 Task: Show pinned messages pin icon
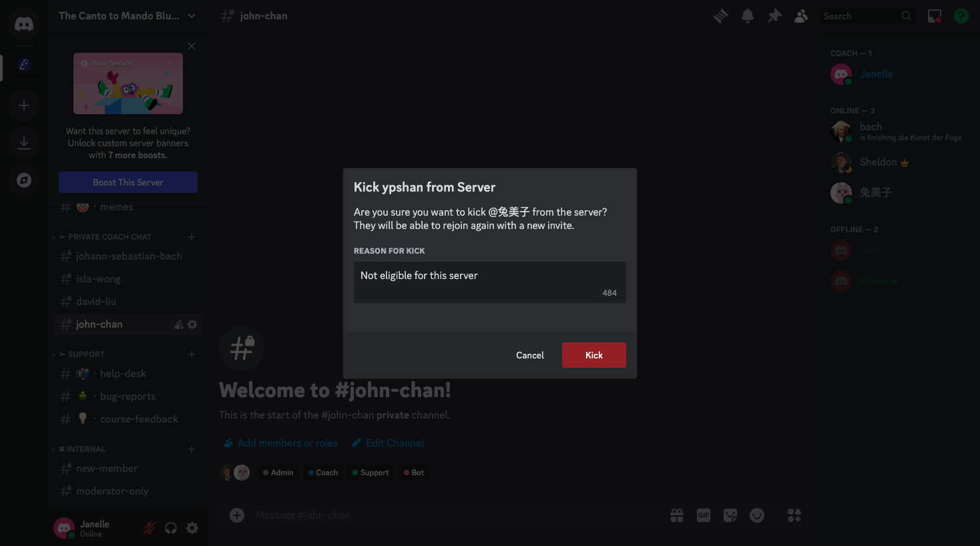pyautogui.click(x=774, y=16)
